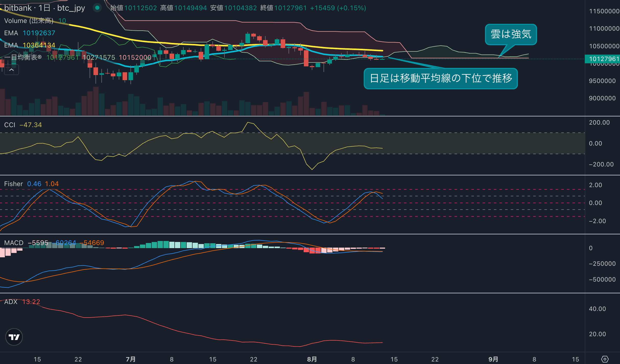Click the CCI value −47.34
Screen dimensions: 620x364
click(31, 125)
